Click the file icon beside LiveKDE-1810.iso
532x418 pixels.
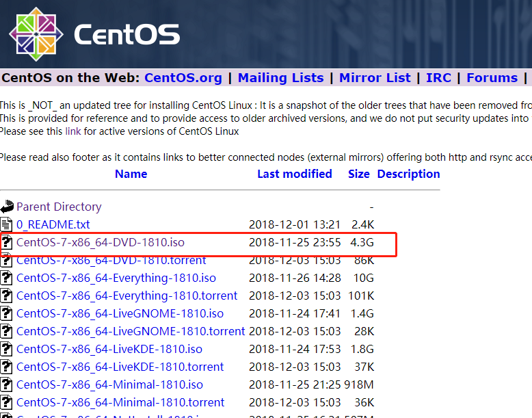[6, 349]
